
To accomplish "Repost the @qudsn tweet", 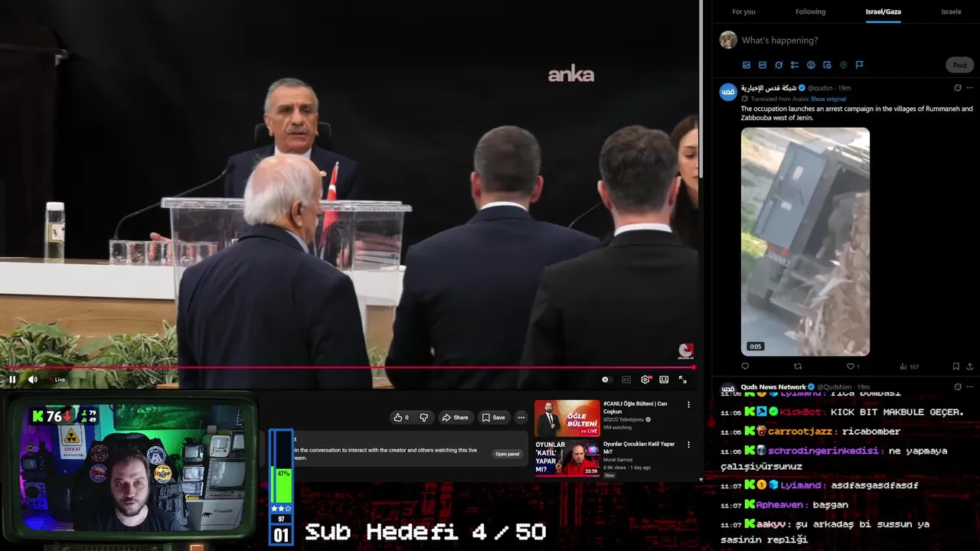I will 798,367.
